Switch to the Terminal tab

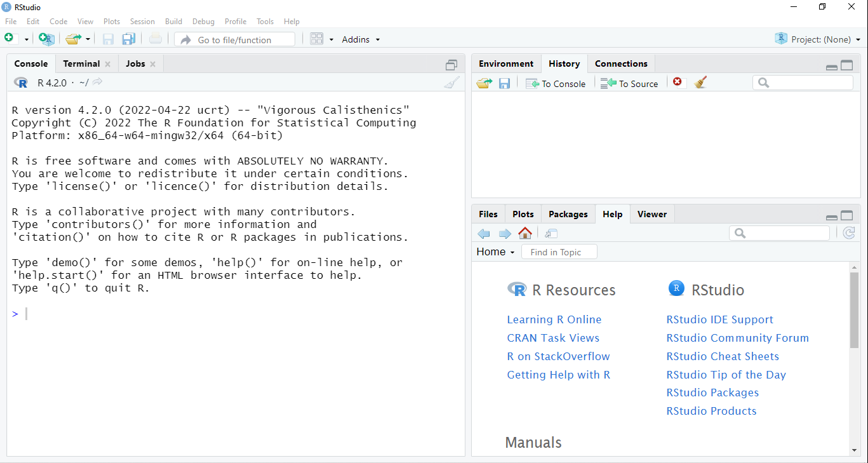tap(81, 64)
